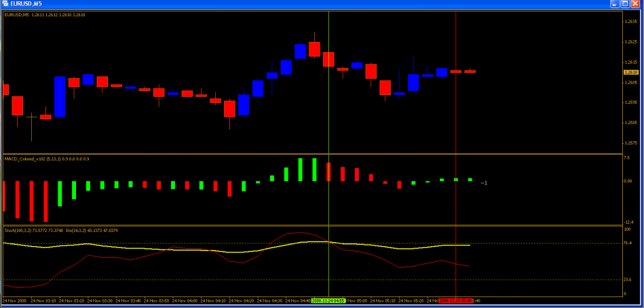Click the -12.4 value on MACD scale
Viewport: 644px width, 308px height.
pyautogui.click(x=628, y=222)
